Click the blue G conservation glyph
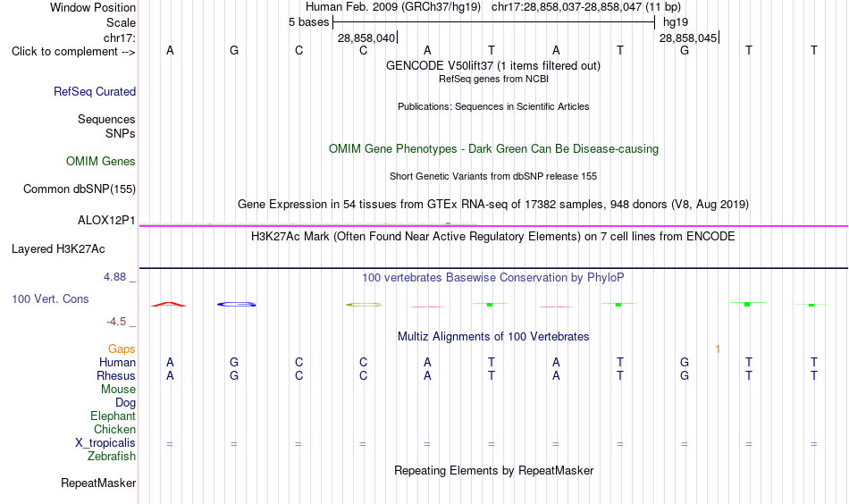This screenshot has height=504, width=849. pos(236,304)
